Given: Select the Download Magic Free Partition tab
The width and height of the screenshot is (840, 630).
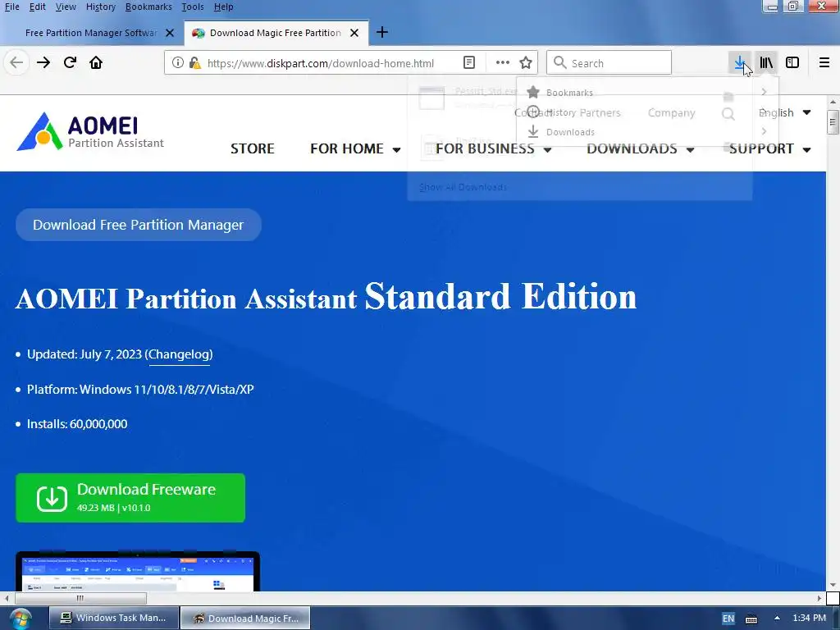Looking at the screenshot, I should 276,33.
